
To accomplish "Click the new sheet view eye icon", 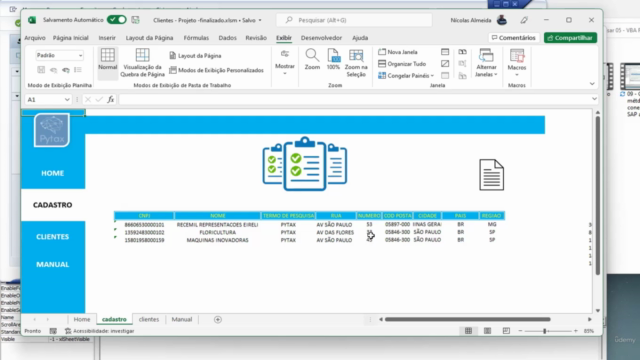I will [65, 70].
